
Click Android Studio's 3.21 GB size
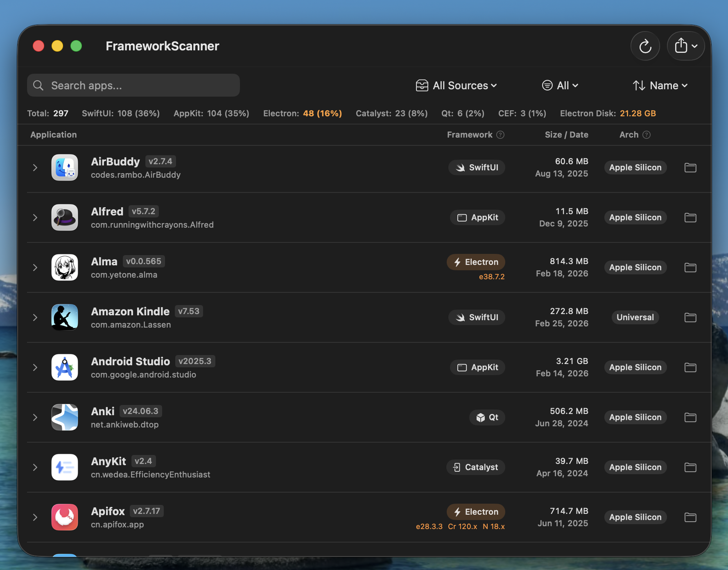tap(572, 361)
